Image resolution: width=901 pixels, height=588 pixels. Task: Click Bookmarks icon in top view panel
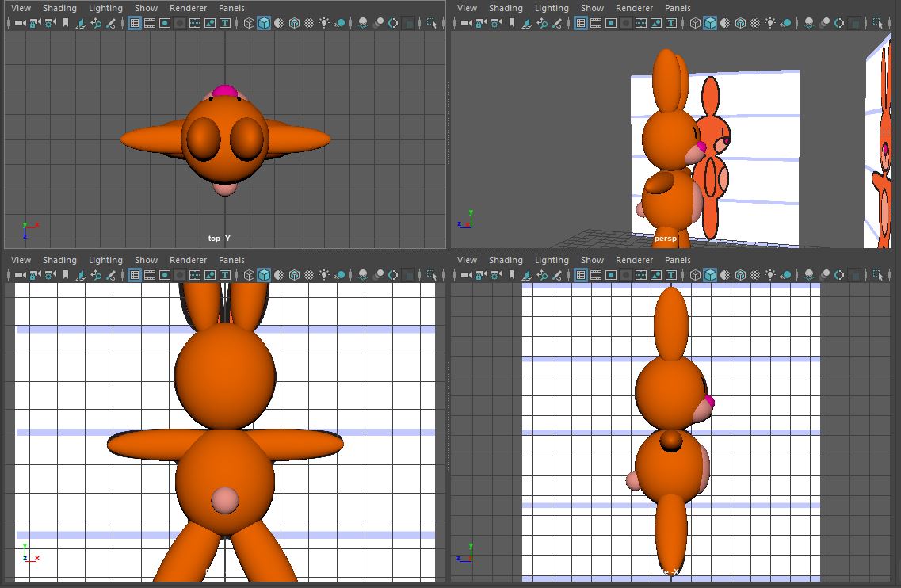tap(66, 23)
